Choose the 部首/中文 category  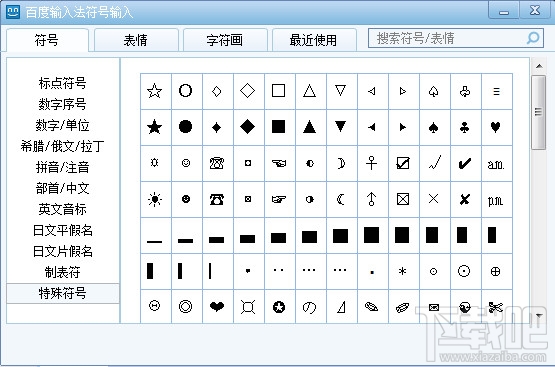tap(63, 188)
